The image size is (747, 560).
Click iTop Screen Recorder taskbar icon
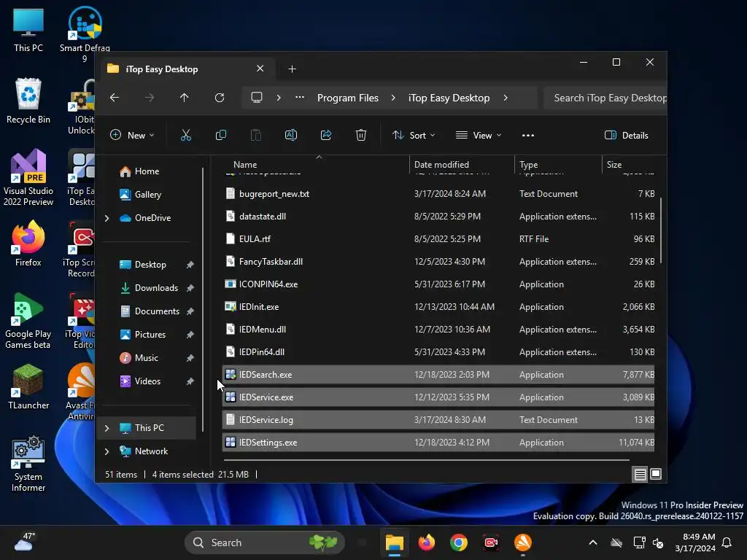(491, 542)
